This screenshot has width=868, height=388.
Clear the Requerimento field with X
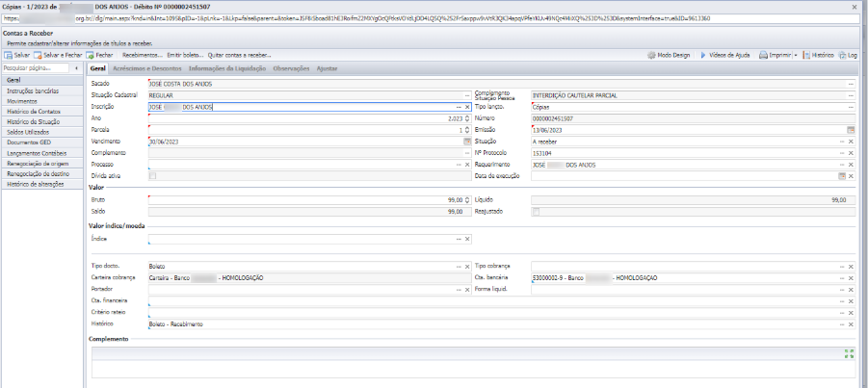click(851, 165)
